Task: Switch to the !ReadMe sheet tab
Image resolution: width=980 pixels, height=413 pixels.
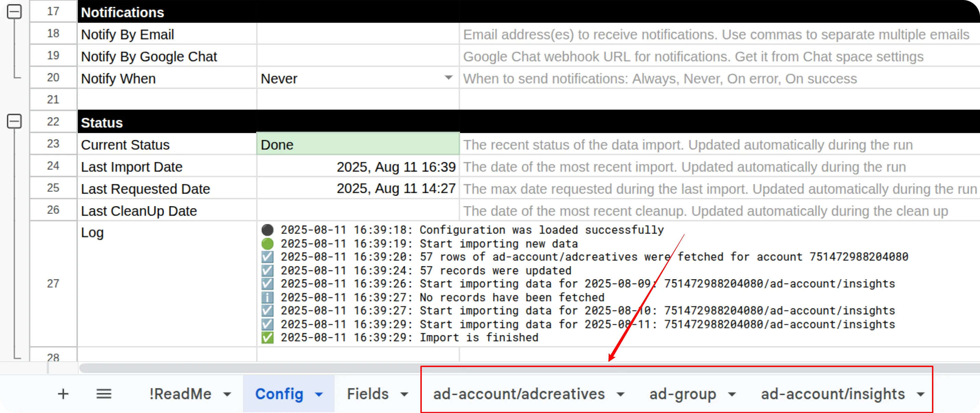Action: click(x=180, y=394)
